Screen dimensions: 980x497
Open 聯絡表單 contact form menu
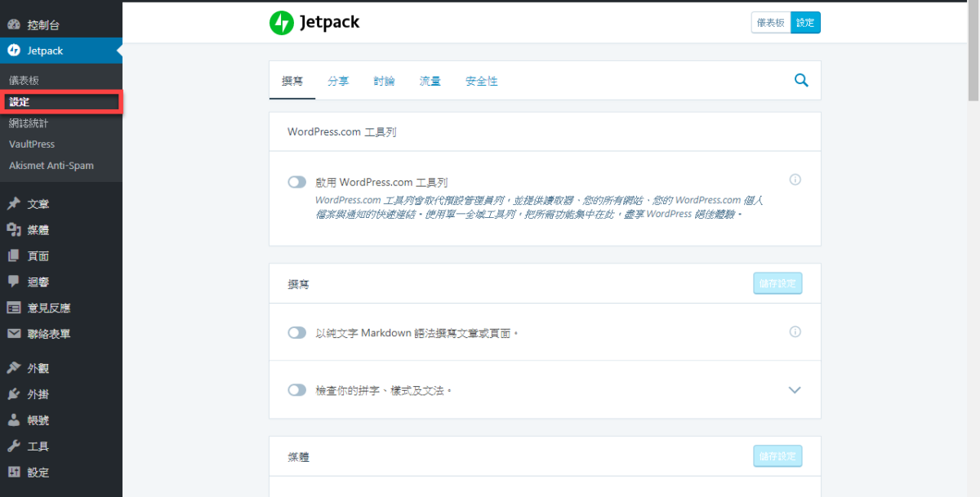[61, 334]
